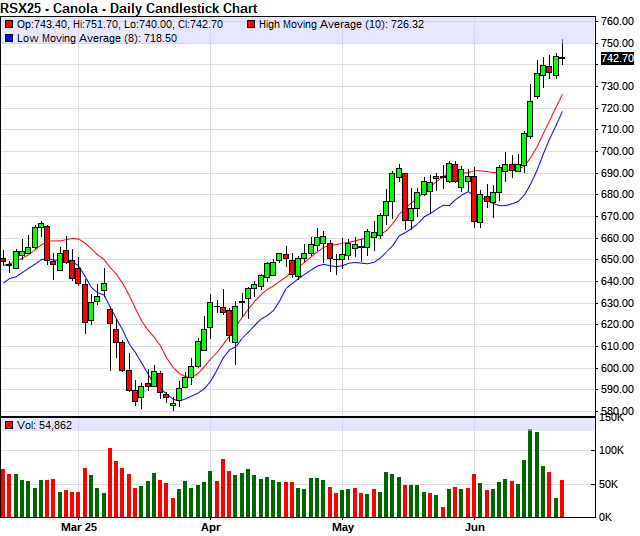This screenshot has height=536, width=640.
Task: Click the 580.00 price axis label
Action: tap(618, 410)
